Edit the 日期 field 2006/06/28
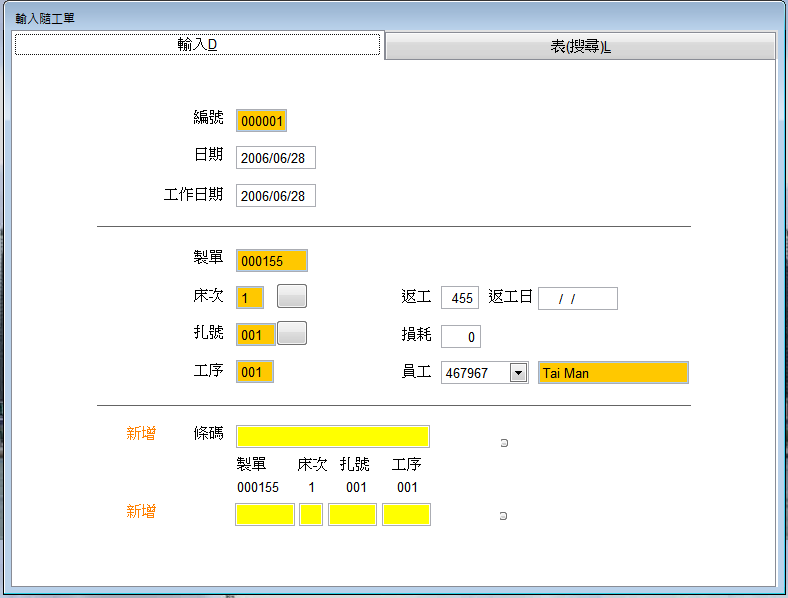This screenshot has height=598, width=788. coord(276,158)
